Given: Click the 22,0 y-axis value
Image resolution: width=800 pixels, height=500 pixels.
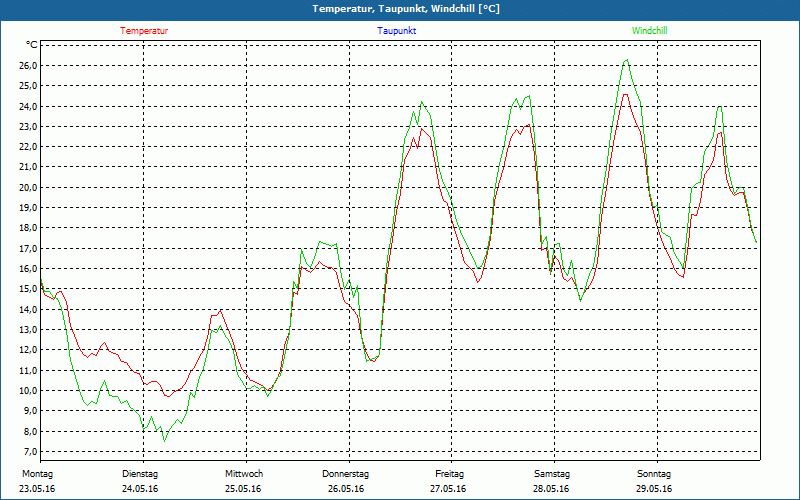Looking at the screenshot, I should 29,146.
